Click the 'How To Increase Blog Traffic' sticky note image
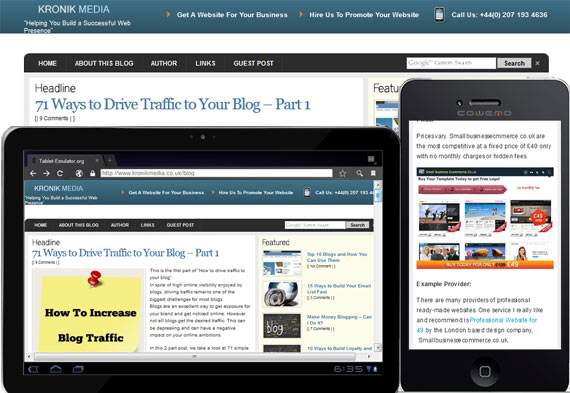This screenshot has height=393, width=570. click(89, 310)
